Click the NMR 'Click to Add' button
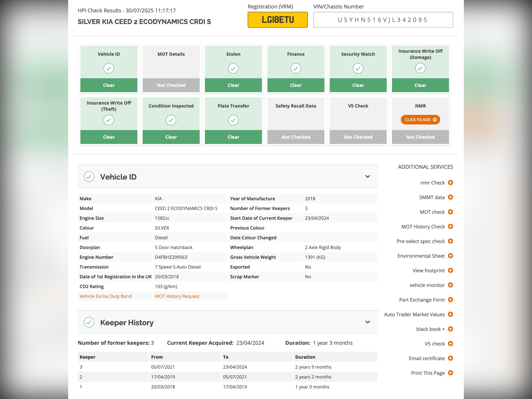This screenshot has height=399, width=532. pyautogui.click(x=420, y=120)
